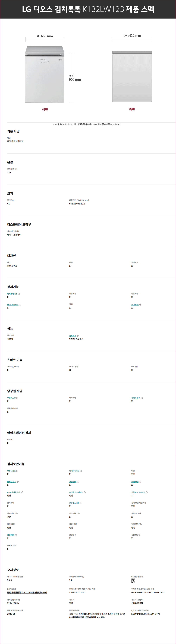Open the 공정거래위원회 인증정보 조회 link
Screen dimensions: 176x644
[27, 592]
